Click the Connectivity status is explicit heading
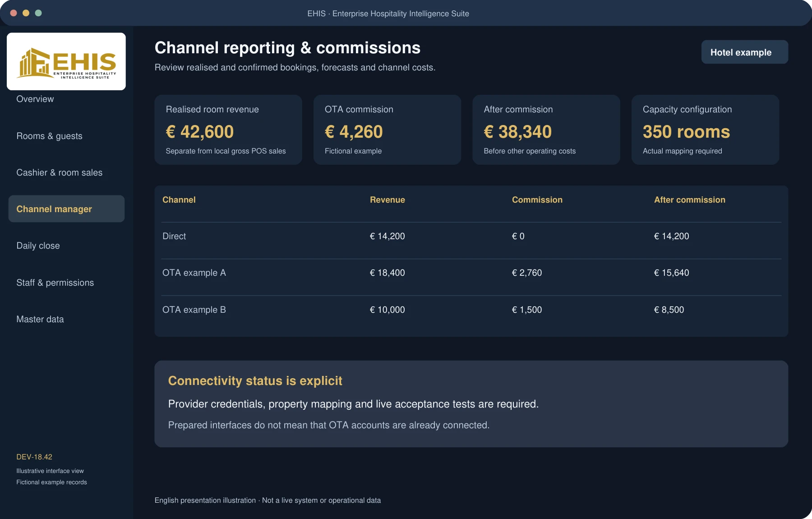Screen dimensions: 812x519 (255, 381)
